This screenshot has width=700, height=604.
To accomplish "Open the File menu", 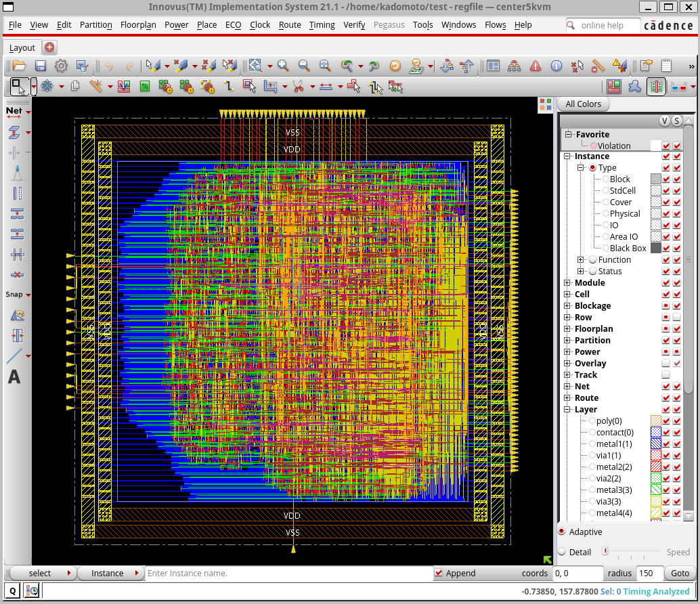I will [15, 25].
